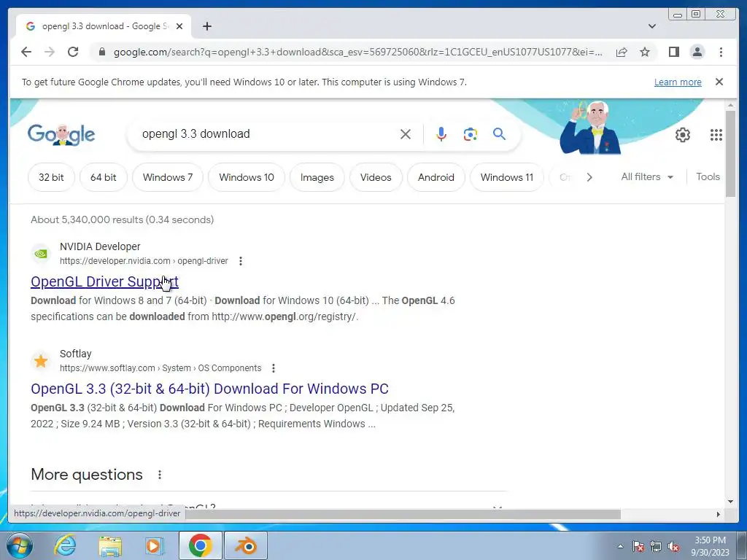This screenshot has height=560, width=747.
Task: Click the Softlay site name
Action: pyautogui.click(x=75, y=354)
